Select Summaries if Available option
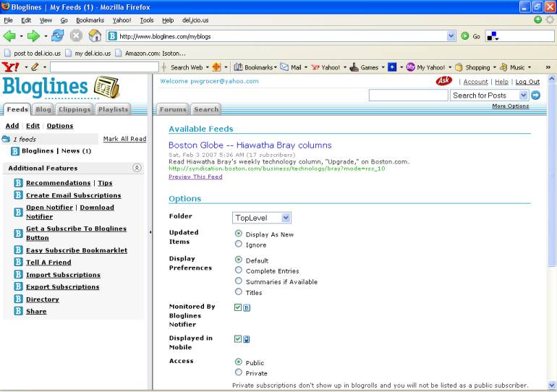 (239, 281)
